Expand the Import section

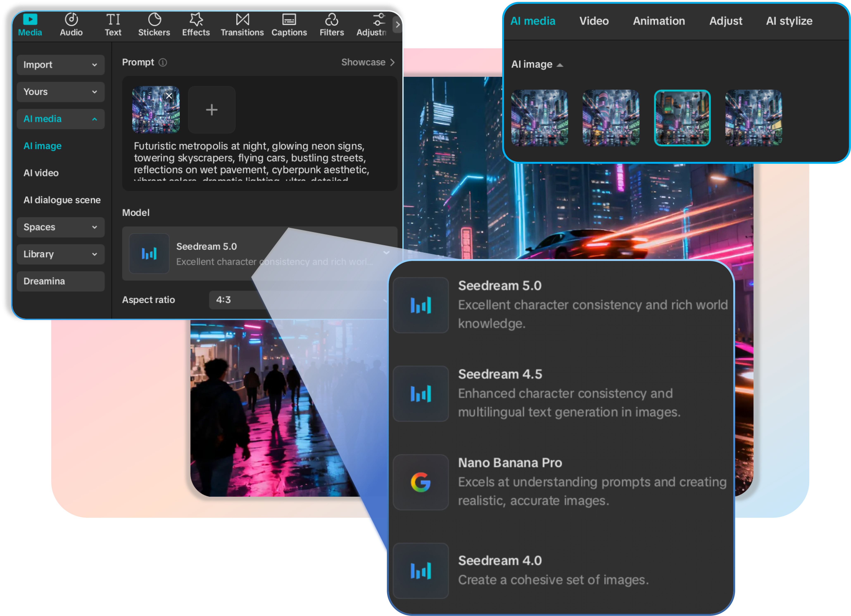pyautogui.click(x=60, y=64)
